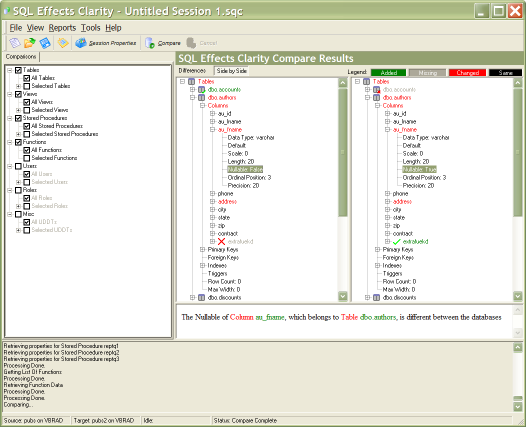This screenshot has width=526, height=427.
Task: Select the Comparisons tab
Action: pos(21,57)
